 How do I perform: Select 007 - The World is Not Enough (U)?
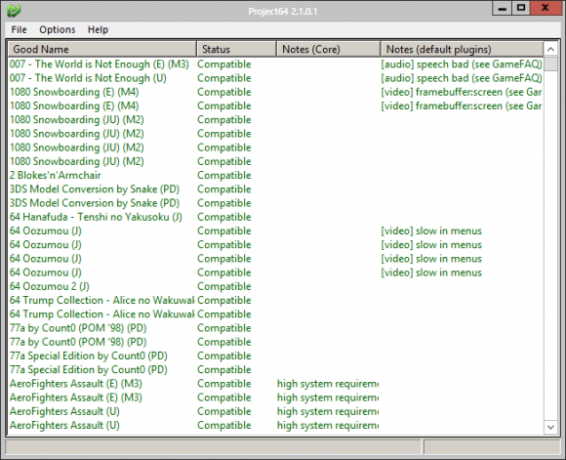click(88, 78)
